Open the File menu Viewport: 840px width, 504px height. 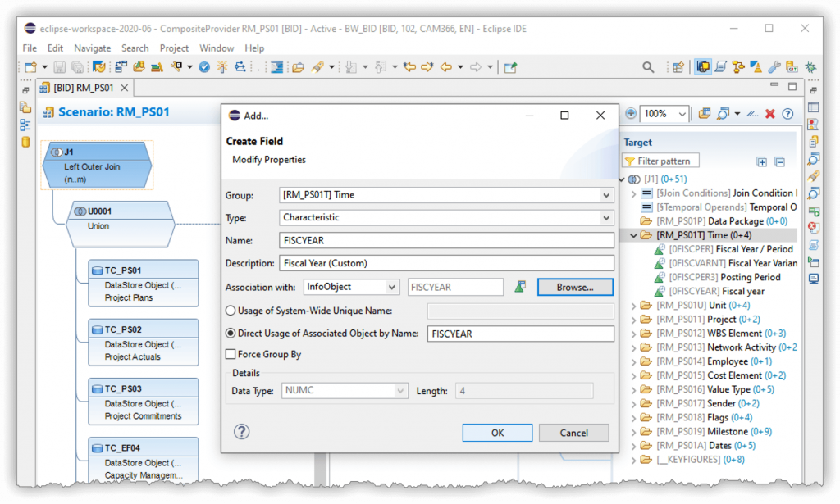pyautogui.click(x=30, y=48)
